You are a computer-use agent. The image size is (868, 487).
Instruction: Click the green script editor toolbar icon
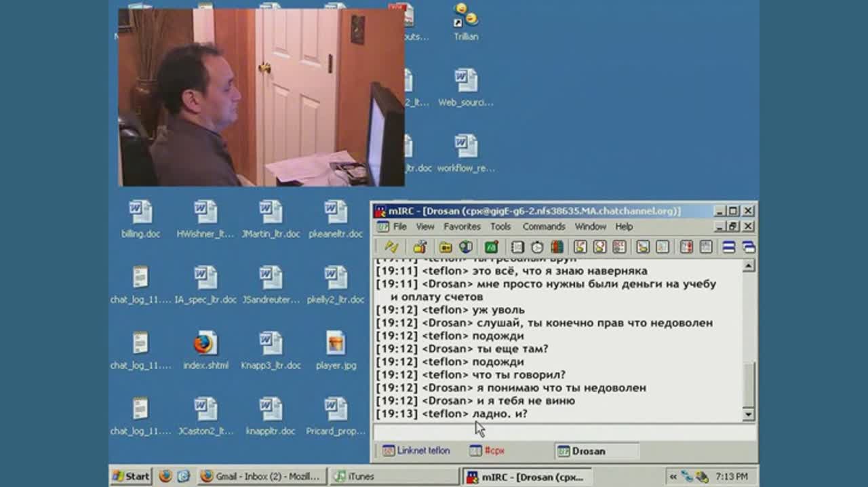tap(492, 247)
